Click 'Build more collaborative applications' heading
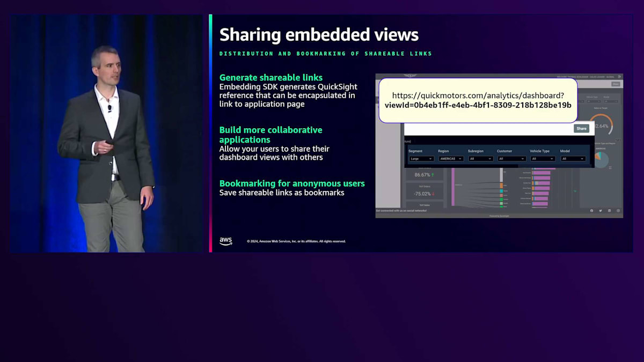The width and height of the screenshot is (644, 362). [271, 135]
